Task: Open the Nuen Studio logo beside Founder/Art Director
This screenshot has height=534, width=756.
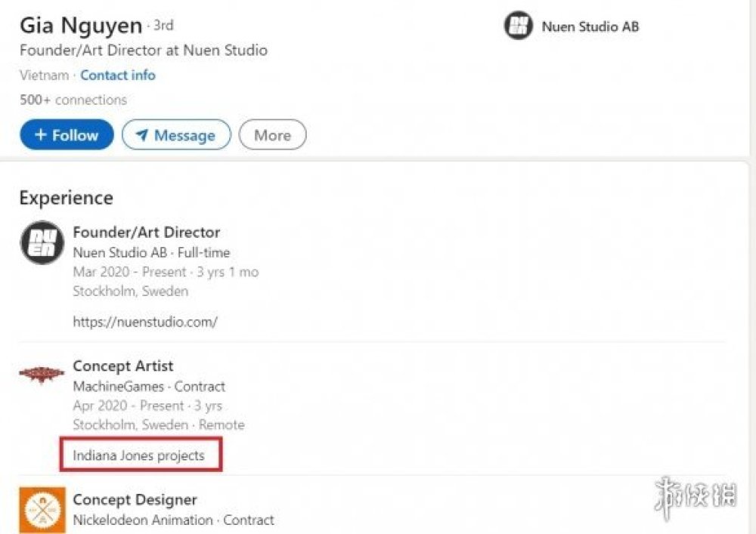Action: coord(42,242)
